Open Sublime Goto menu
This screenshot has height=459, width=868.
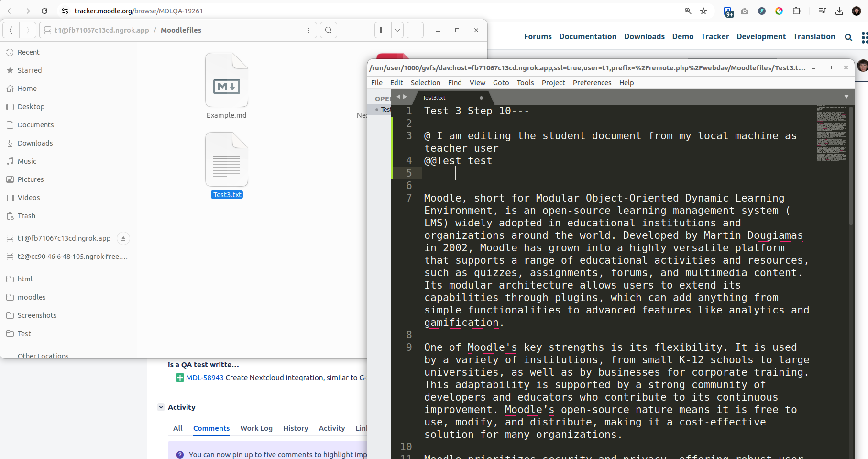click(x=501, y=83)
